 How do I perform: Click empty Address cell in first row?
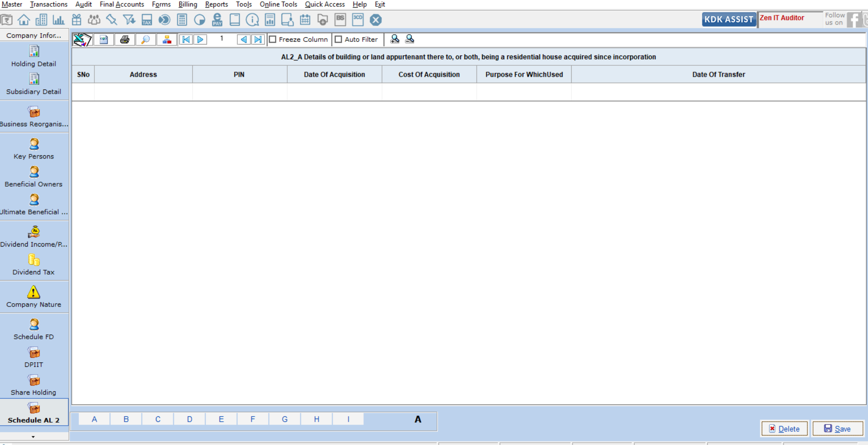click(x=143, y=92)
